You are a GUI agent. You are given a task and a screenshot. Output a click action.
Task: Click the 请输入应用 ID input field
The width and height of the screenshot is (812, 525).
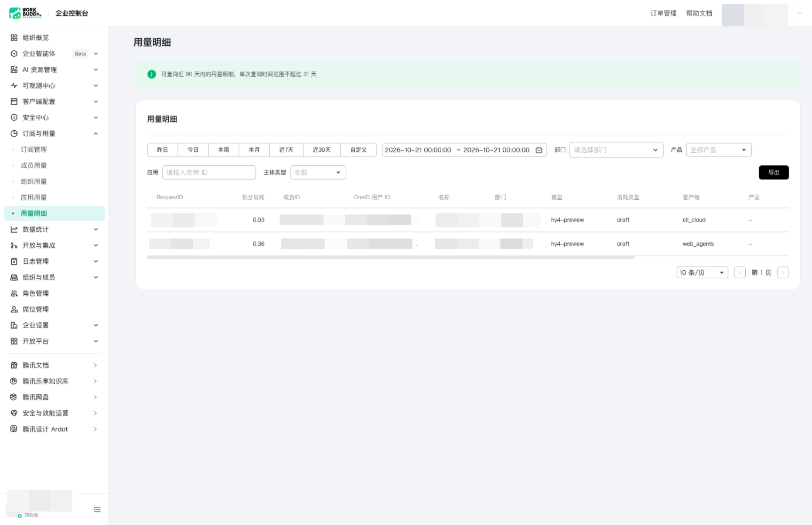209,172
